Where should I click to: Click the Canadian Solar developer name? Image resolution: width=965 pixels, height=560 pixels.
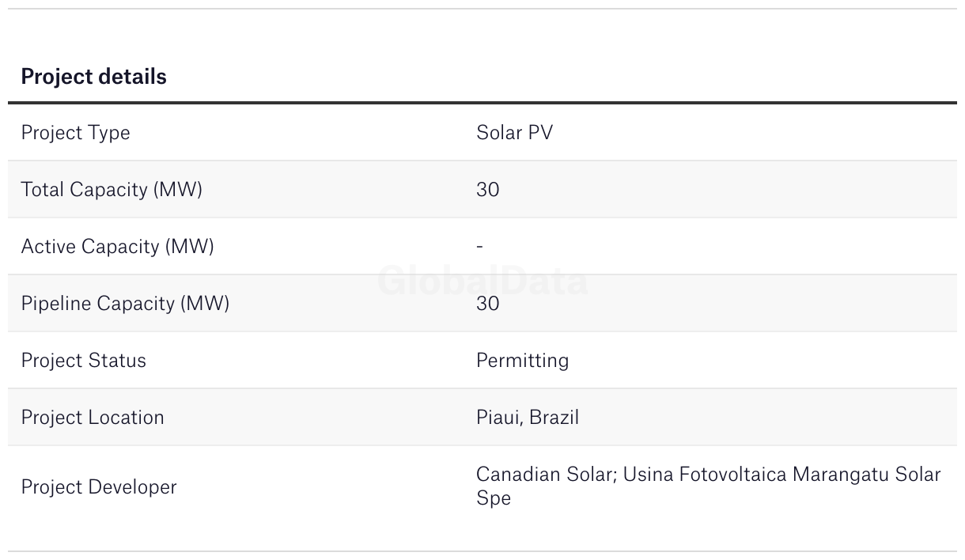click(x=546, y=475)
